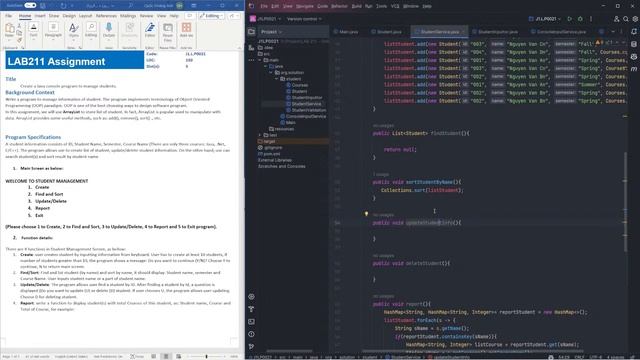Open the Navigate menu in IntelliJ

click(304, 6)
